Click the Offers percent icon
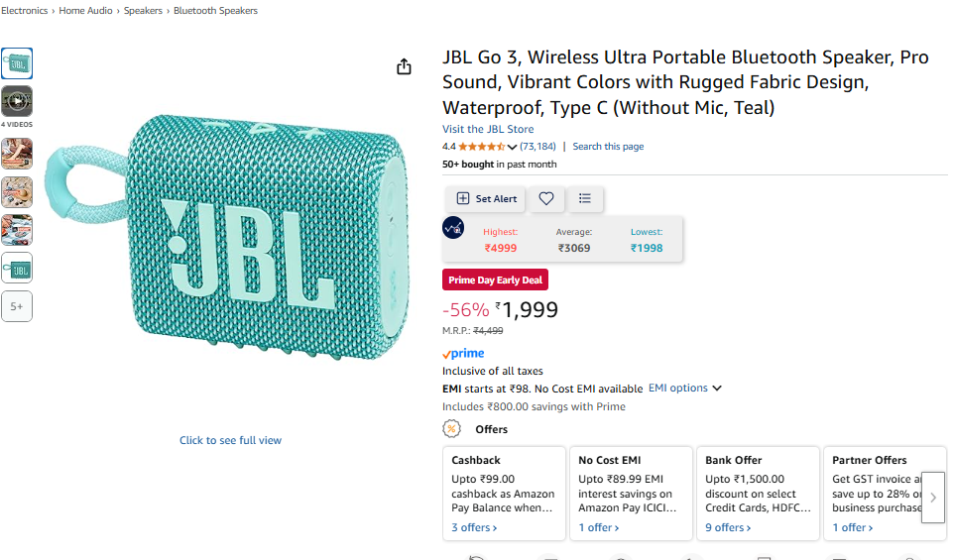Image resolution: width=954 pixels, height=560 pixels. (452, 429)
